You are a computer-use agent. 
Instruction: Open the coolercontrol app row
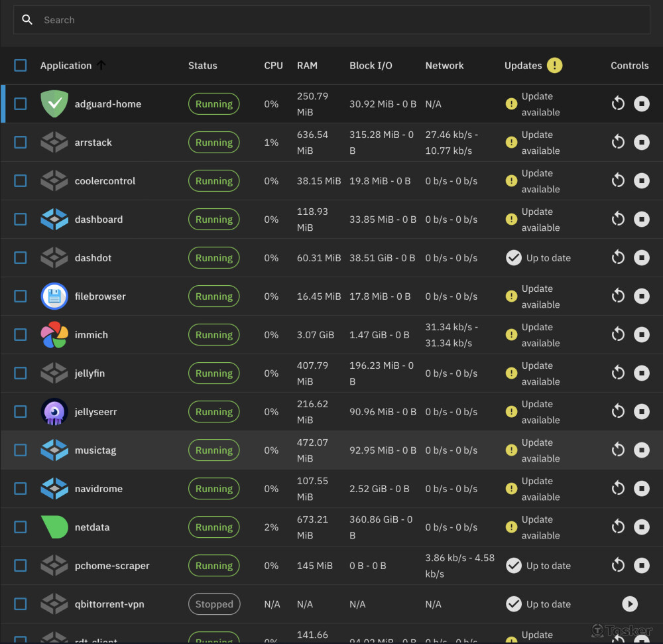tap(105, 181)
